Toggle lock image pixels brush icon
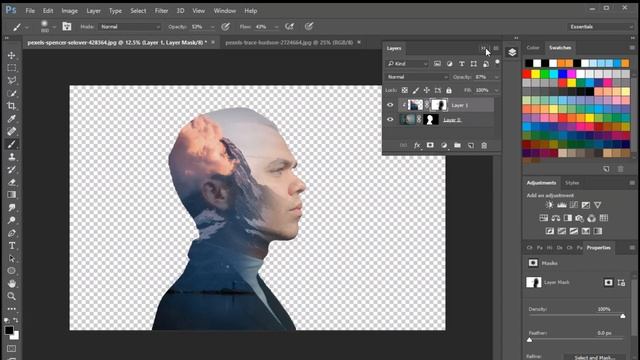640x360 pixels. coord(416,90)
